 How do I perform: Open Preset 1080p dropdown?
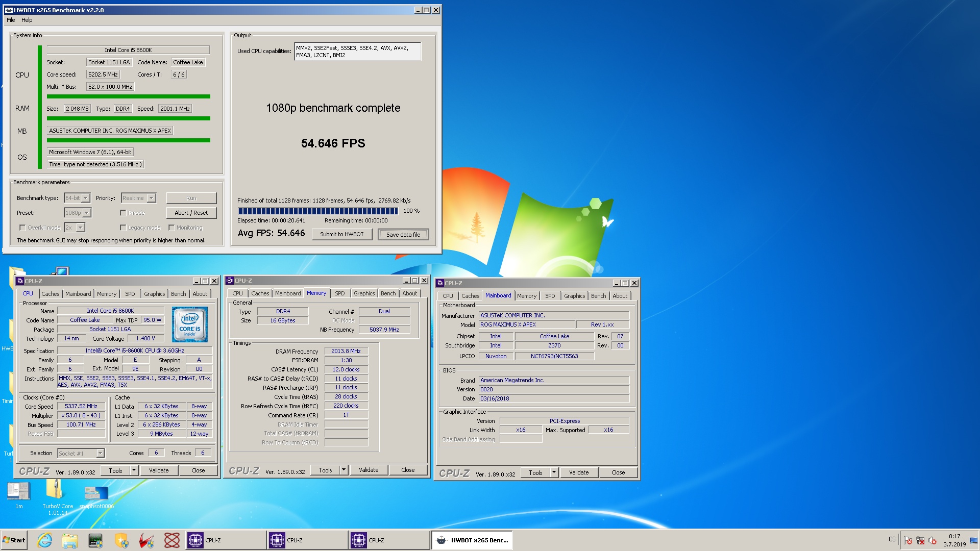(87, 213)
